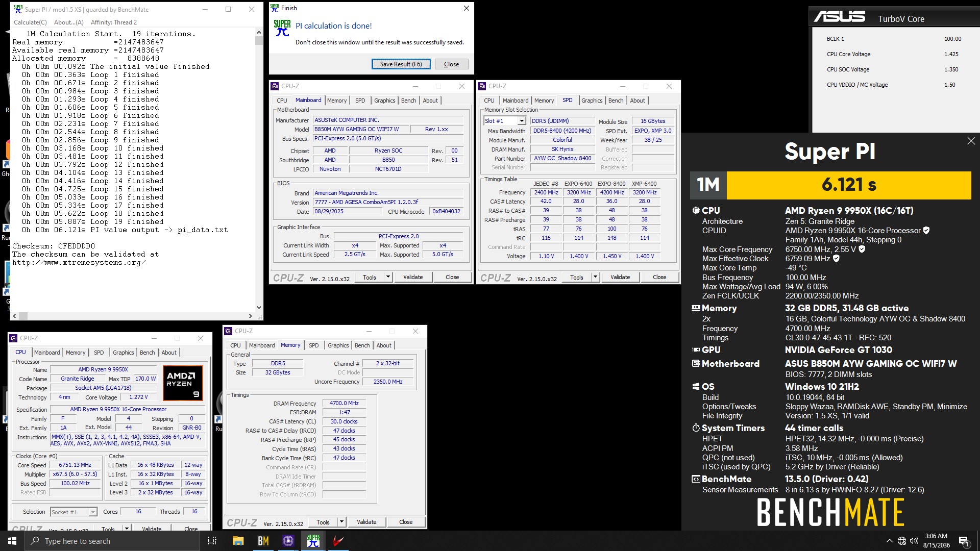
Task: Click the CPU-Z taskbar icon
Action: (288, 541)
